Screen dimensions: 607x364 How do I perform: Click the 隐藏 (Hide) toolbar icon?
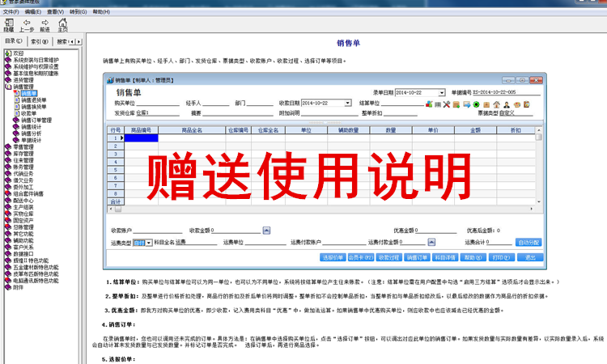click(8, 23)
